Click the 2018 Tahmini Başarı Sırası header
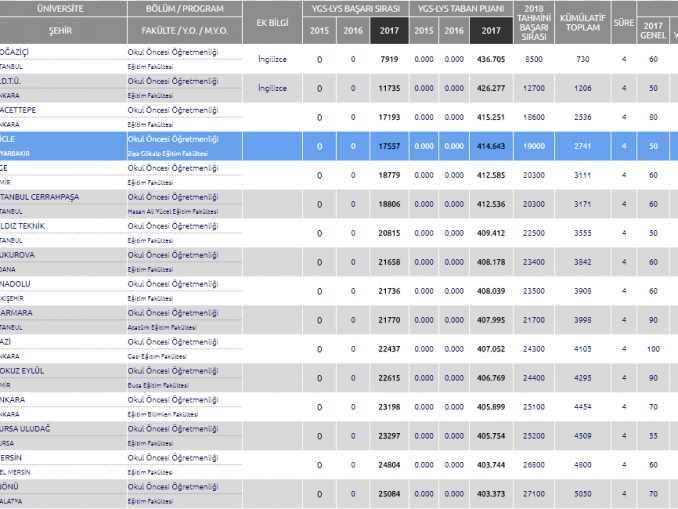This screenshot has height=509, width=678. click(x=533, y=22)
